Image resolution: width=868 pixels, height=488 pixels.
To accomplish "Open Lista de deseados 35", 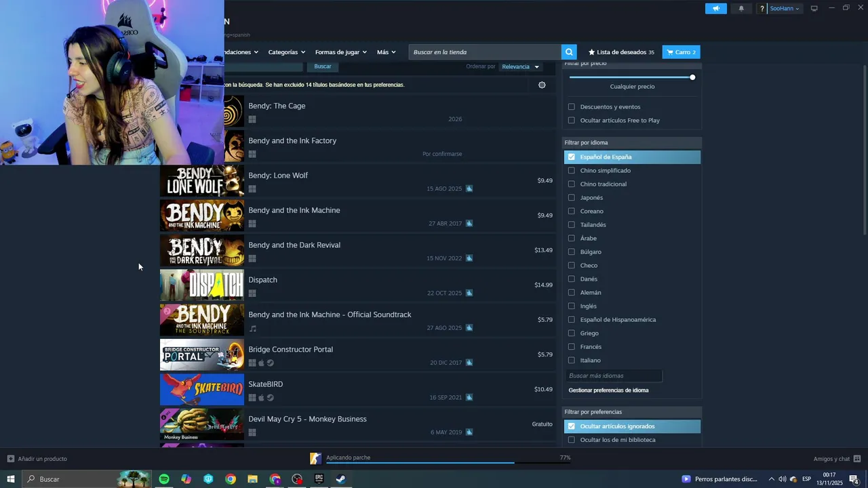I will tap(621, 52).
